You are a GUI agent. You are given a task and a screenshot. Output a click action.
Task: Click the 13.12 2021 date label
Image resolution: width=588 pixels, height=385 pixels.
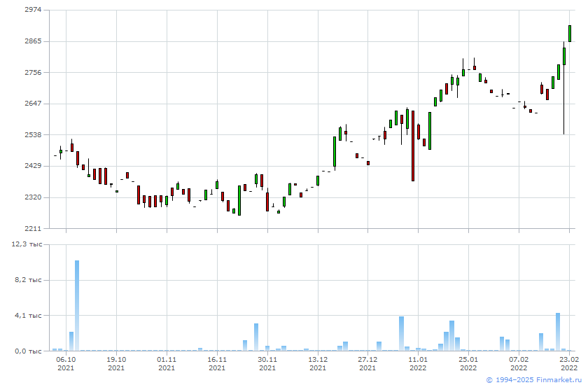pyautogui.click(x=318, y=363)
